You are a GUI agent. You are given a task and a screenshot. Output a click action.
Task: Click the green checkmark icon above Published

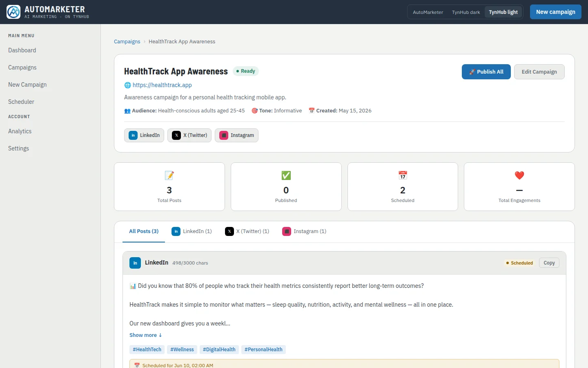pyautogui.click(x=286, y=175)
